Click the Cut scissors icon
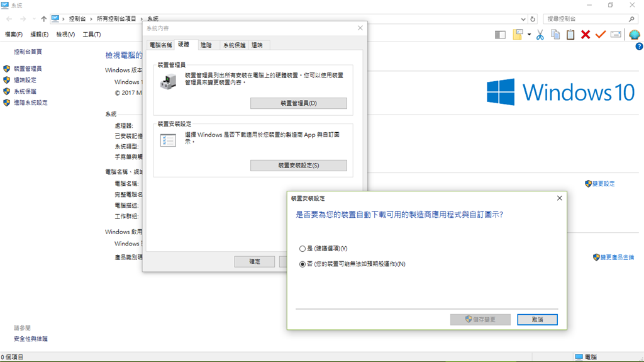The image size is (644, 362). pyautogui.click(x=540, y=35)
